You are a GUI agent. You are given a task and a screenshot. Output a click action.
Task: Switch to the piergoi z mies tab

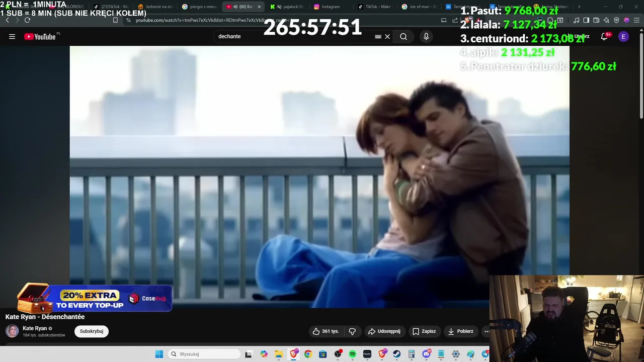(199, 7)
